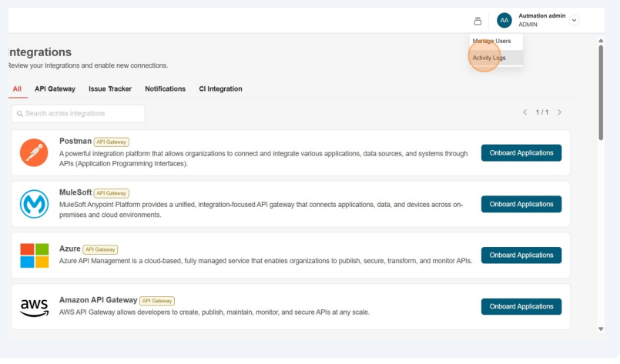The height and width of the screenshot is (364, 620).
Task: Go to next page chevron
Action: tap(559, 112)
